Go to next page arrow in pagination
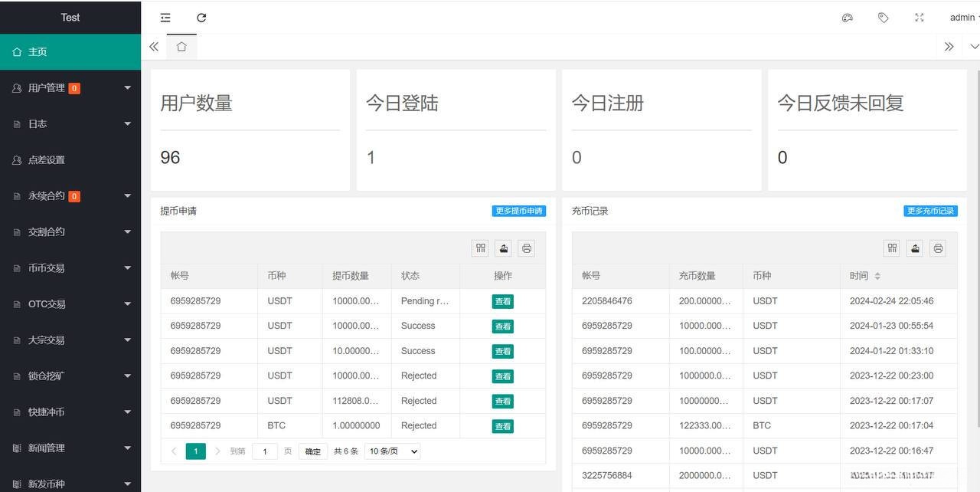980x492 pixels. point(217,451)
